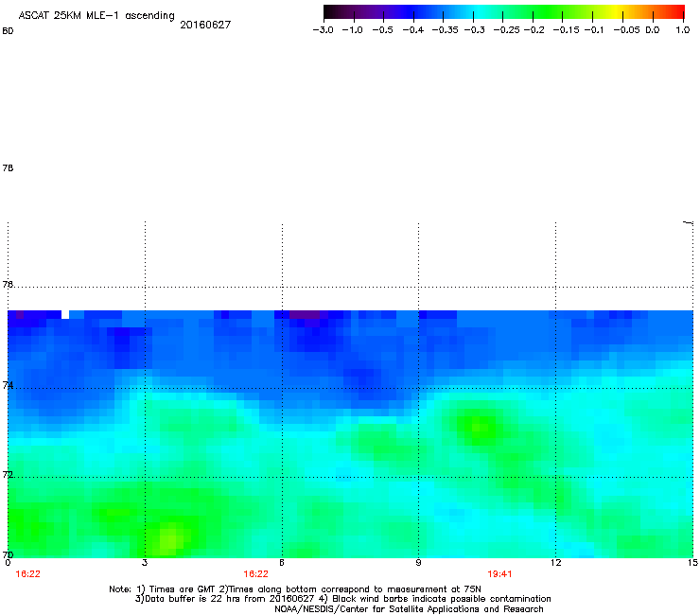Click the -0.25 colorbar label
The height and width of the screenshot is (615, 700).
pos(506,30)
